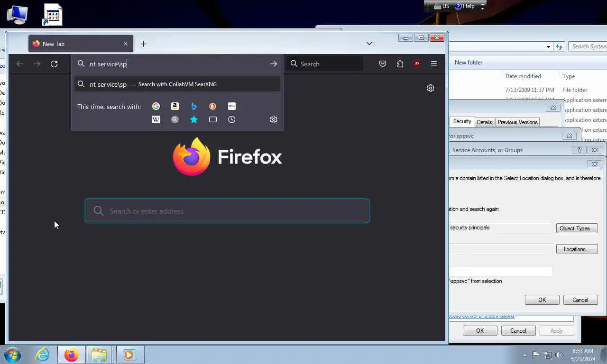Click OK in the sppsvc Properties window
Image resolution: width=607 pixels, height=364 pixels.
[480, 331]
